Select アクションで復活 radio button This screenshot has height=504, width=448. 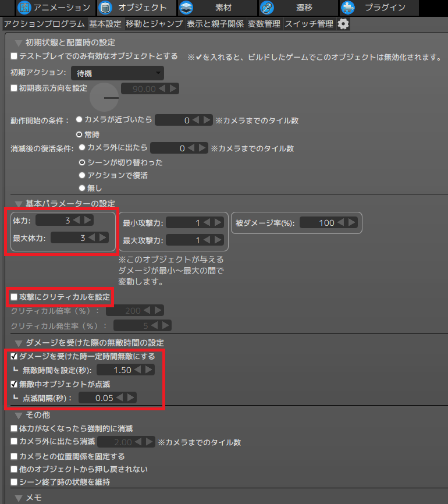click(82, 175)
